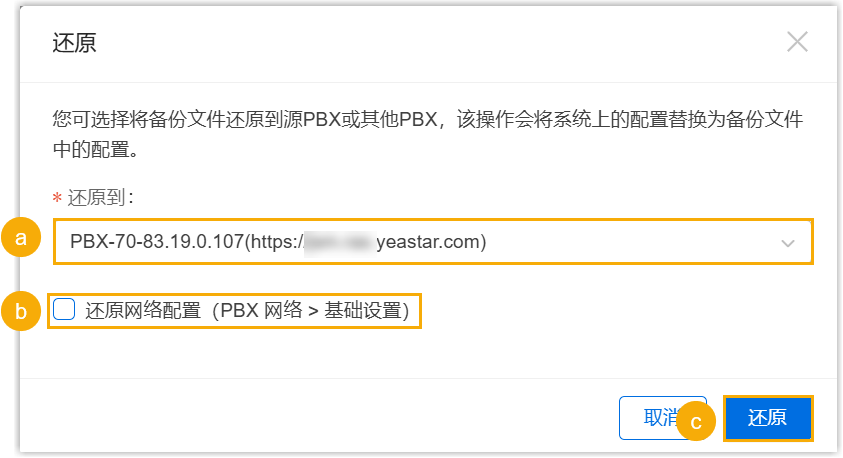The width and height of the screenshot is (843, 458).
Task: Open the PBX-70-83.19.0.107 target selection box
Action: [x=433, y=242]
